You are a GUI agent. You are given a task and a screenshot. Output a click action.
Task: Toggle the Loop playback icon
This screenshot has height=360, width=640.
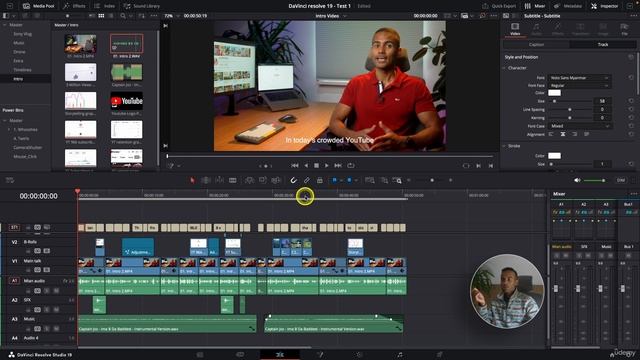point(351,165)
